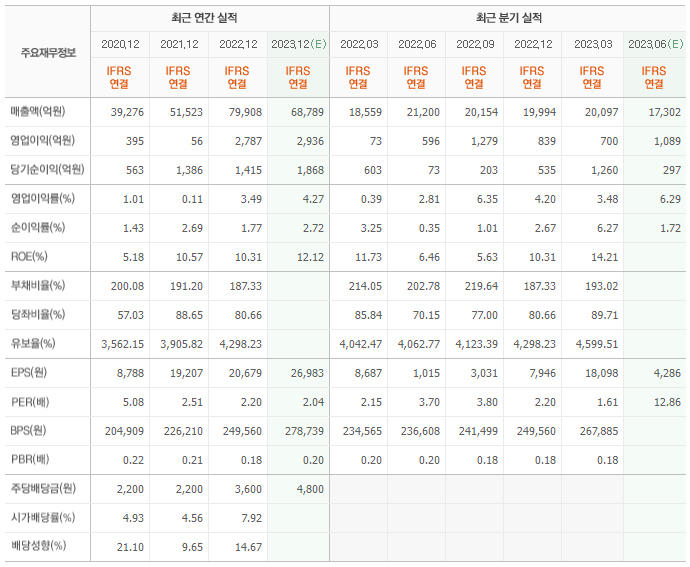Click reserve ratio value 4,599.51
The height and width of the screenshot is (567, 690).
click(597, 344)
